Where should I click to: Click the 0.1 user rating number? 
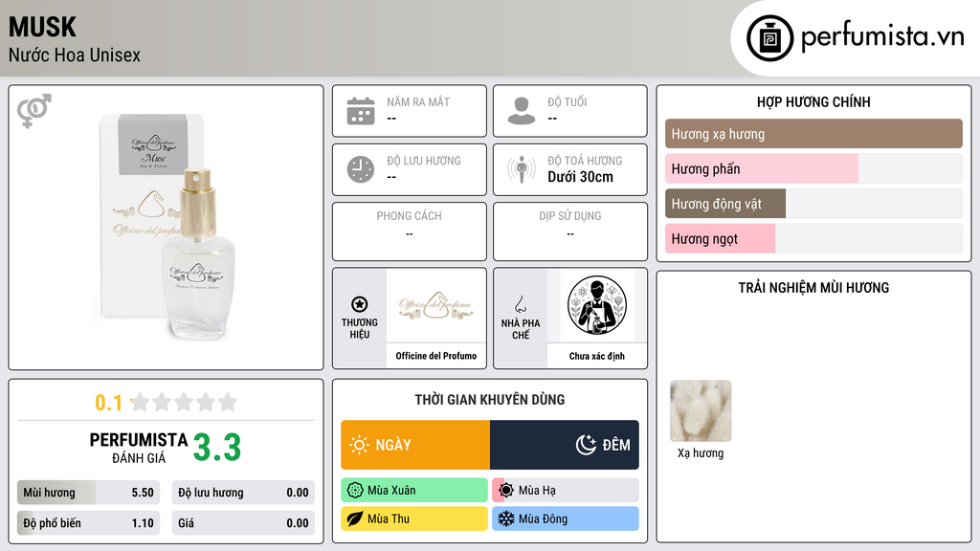click(x=108, y=403)
